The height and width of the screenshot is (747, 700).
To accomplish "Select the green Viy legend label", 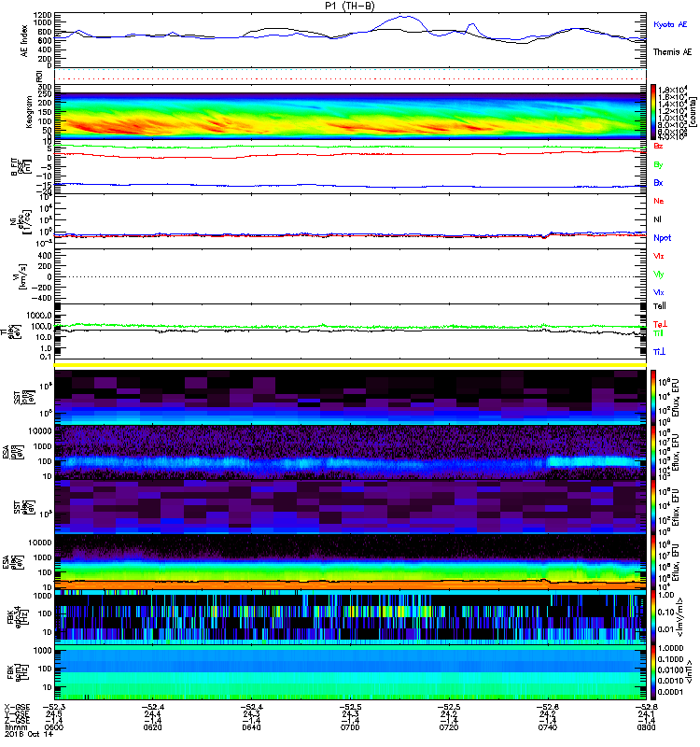I will click(659, 275).
